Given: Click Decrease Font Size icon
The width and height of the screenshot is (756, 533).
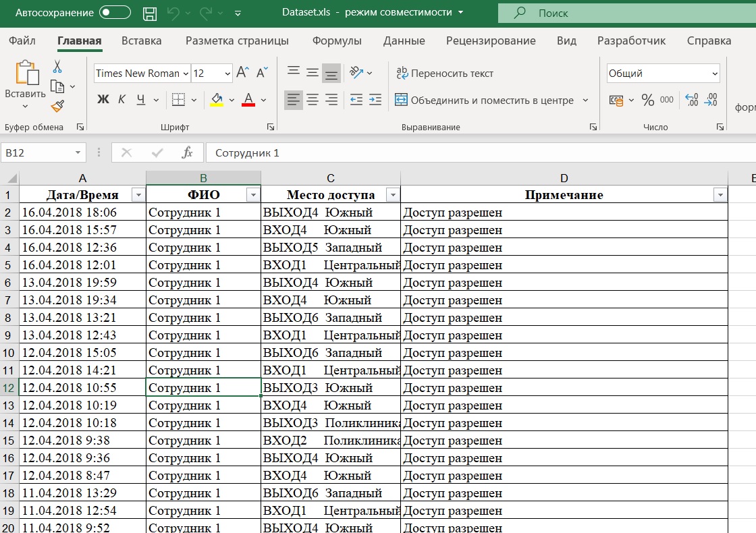Looking at the screenshot, I should point(262,73).
